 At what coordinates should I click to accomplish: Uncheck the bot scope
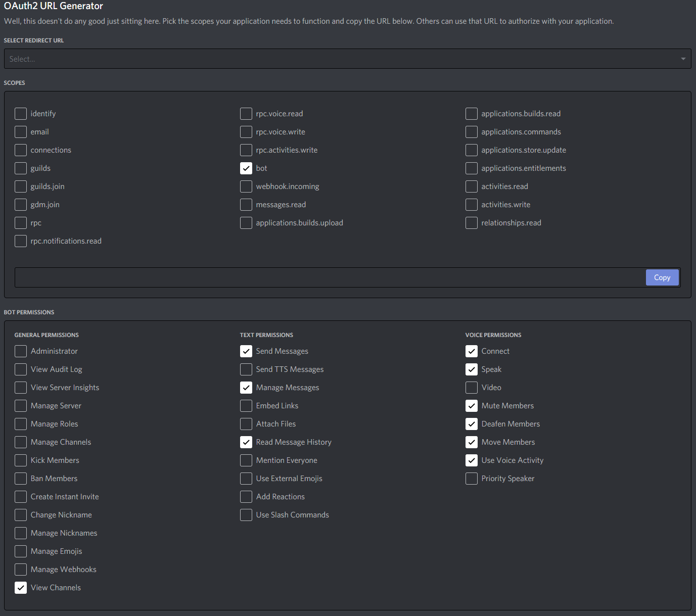coord(246,168)
